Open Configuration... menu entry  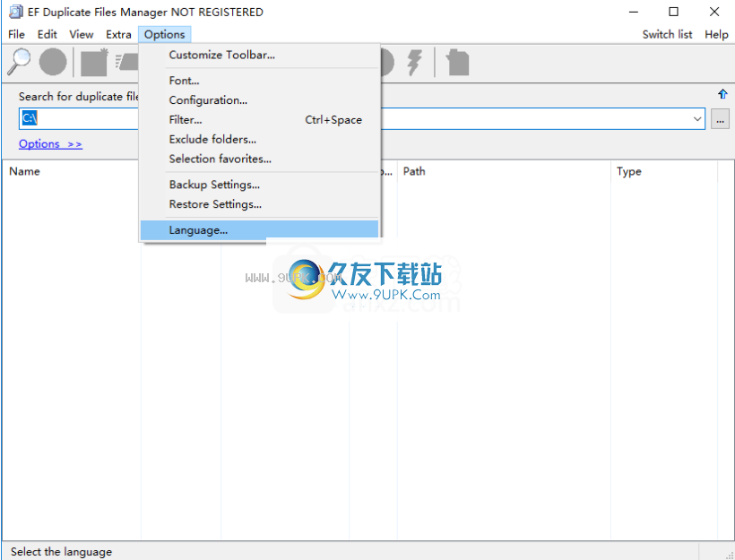point(259,100)
